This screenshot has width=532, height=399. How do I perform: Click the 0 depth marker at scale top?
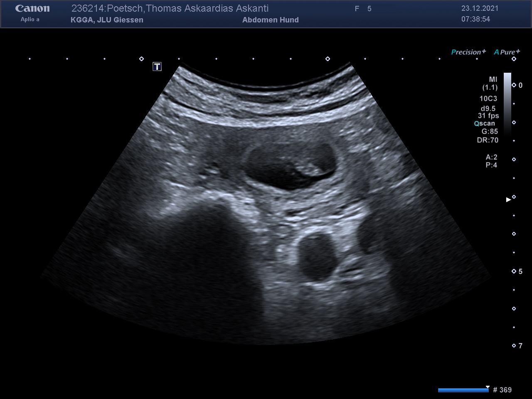(520, 85)
